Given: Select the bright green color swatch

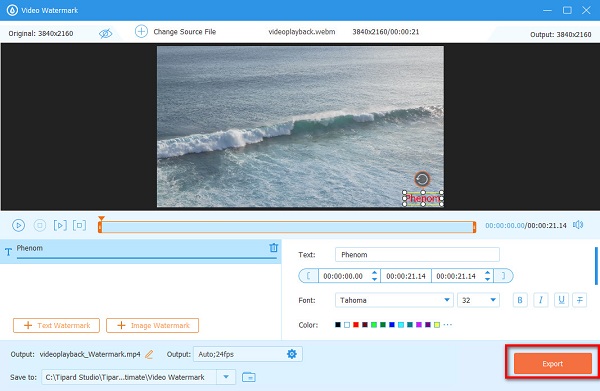Looking at the screenshot, I should (374, 325).
